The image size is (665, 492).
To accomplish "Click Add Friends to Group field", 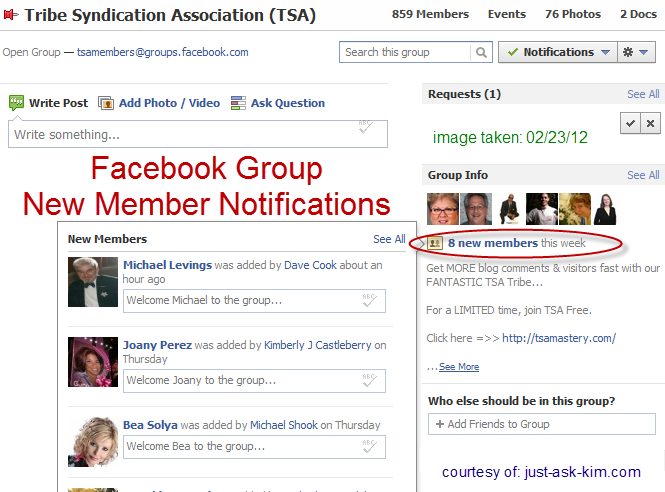I will [542, 424].
